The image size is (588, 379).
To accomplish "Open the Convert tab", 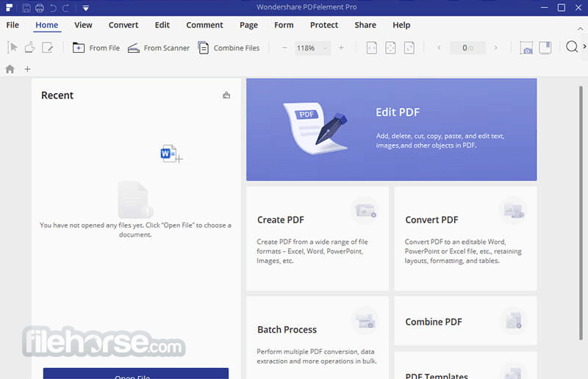I will pos(123,25).
